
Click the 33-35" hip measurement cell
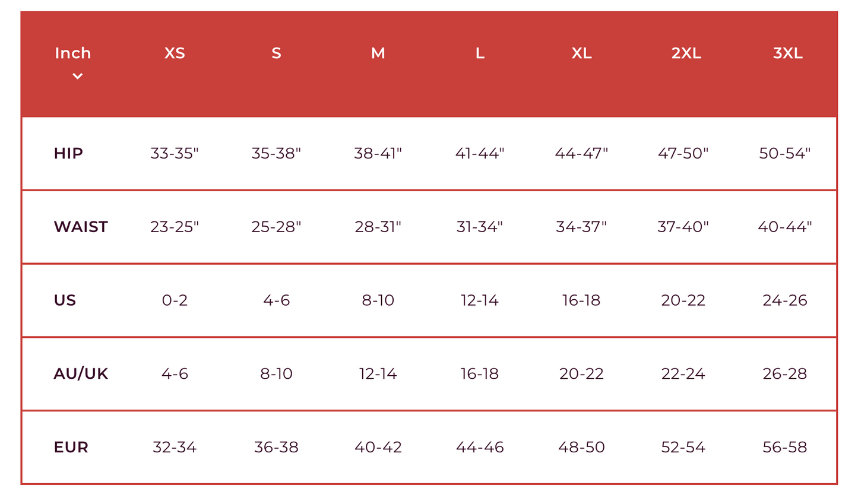[x=175, y=153]
